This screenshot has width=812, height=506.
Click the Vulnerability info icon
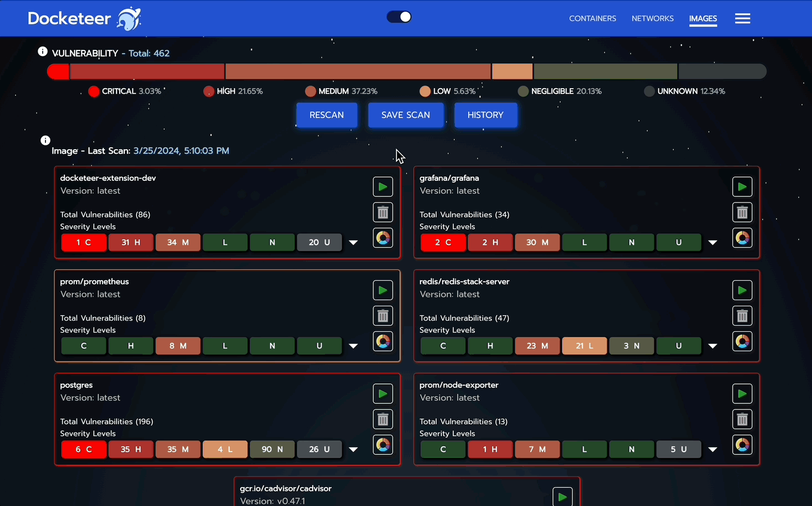pyautogui.click(x=43, y=52)
